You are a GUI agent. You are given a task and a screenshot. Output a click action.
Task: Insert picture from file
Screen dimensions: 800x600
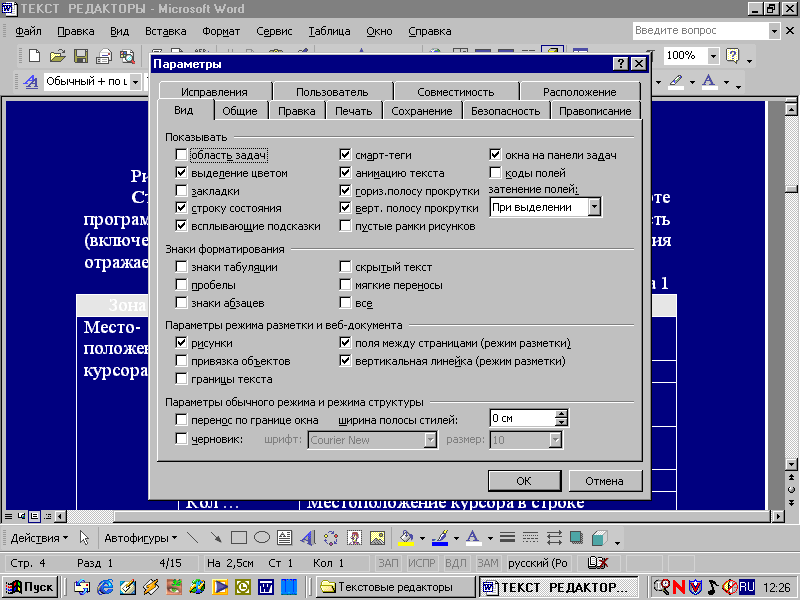378,538
